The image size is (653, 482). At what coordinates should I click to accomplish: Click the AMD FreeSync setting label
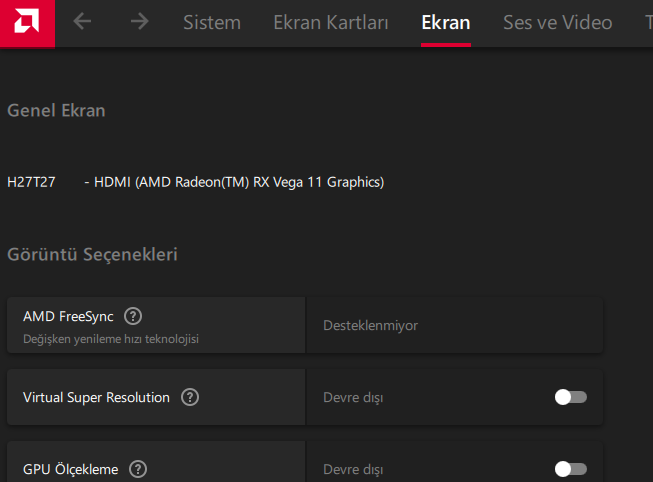68,317
